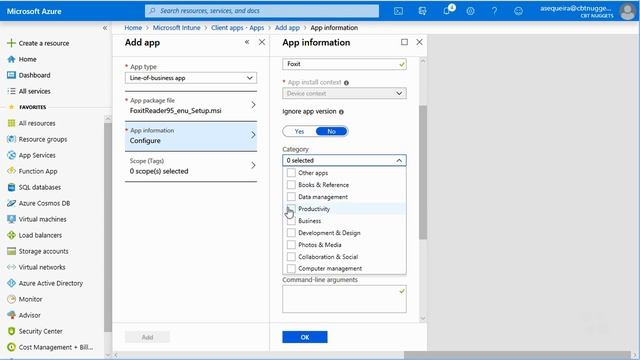This screenshot has height=360, width=640.
Task: Click the App information vertical scrollbar
Action: [x=423, y=172]
